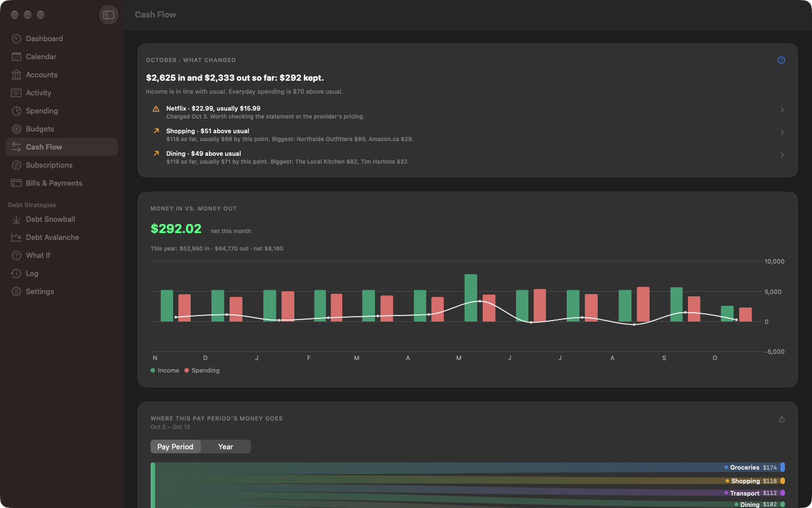Expand the Netflix price change row chevron
The width and height of the screenshot is (812, 508).
[x=782, y=110]
